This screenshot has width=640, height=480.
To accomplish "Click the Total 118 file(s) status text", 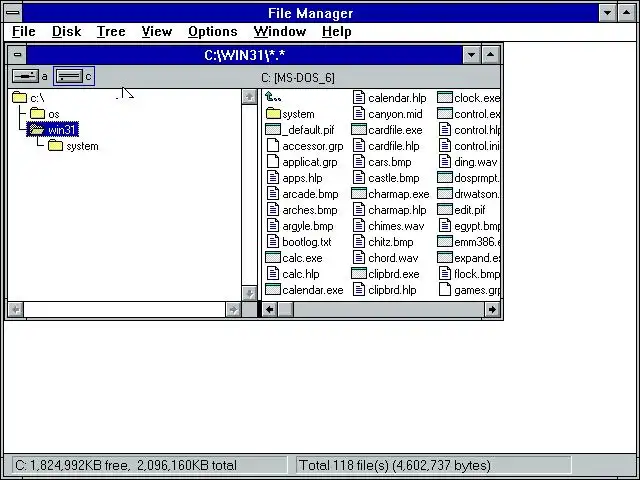I will (x=395, y=465).
